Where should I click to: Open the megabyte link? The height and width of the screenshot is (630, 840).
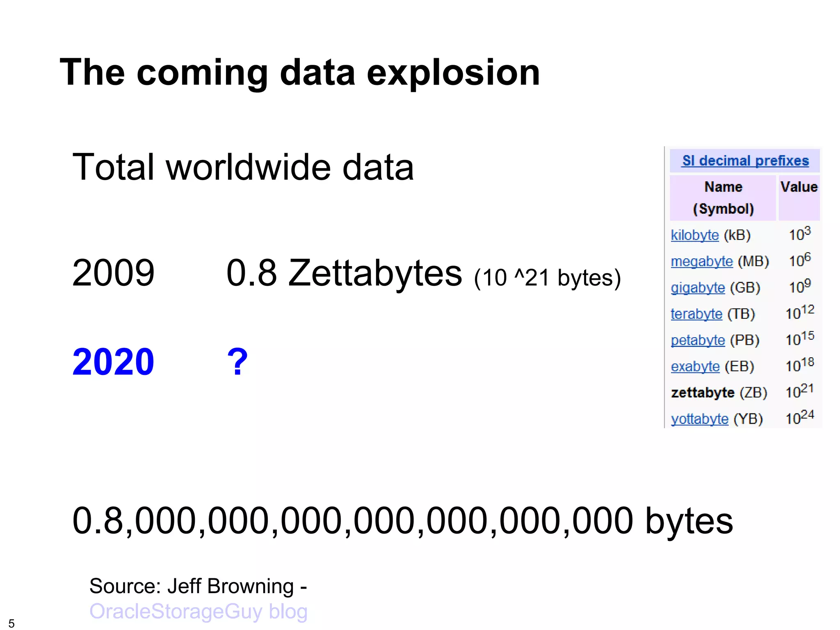pos(702,261)
